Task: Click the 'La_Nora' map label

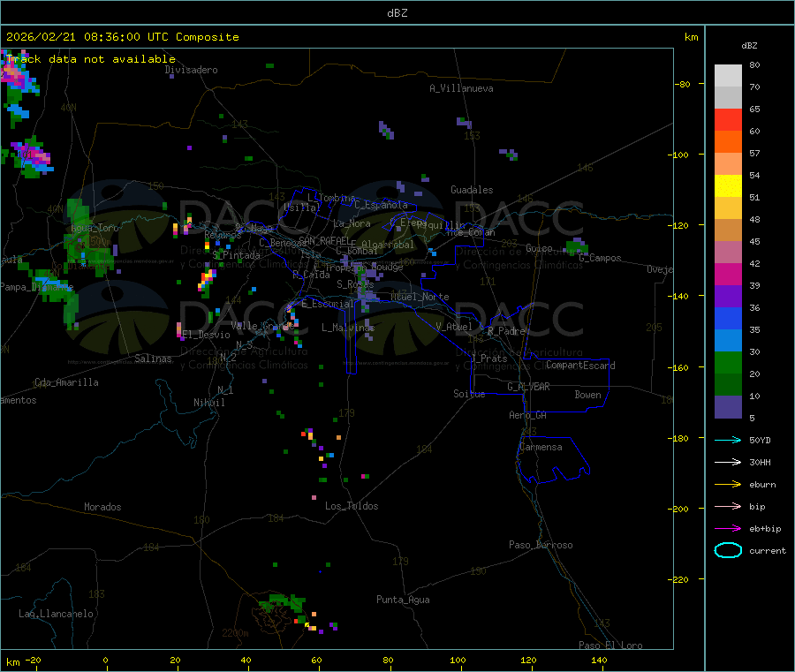Action: tap(352, 223)
